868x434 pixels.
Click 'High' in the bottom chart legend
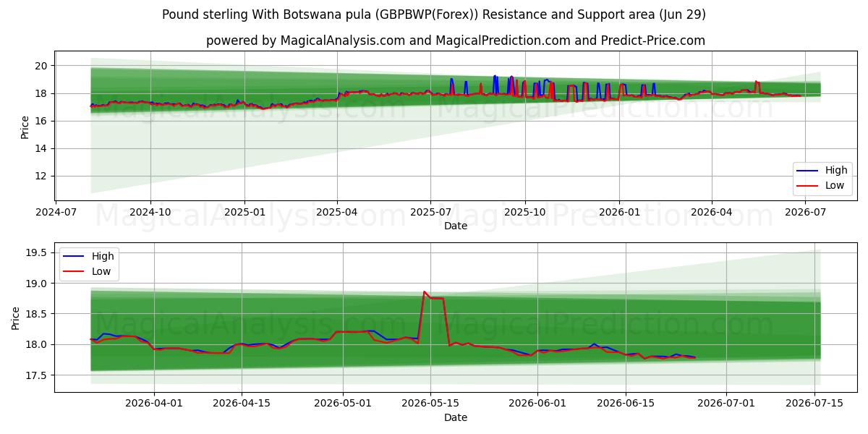(x=103, y=257)
